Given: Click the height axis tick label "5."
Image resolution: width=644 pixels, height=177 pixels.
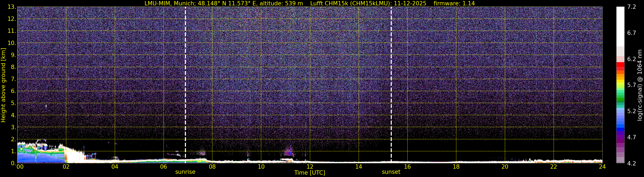Looking at the screenshot, I should 13,103.
